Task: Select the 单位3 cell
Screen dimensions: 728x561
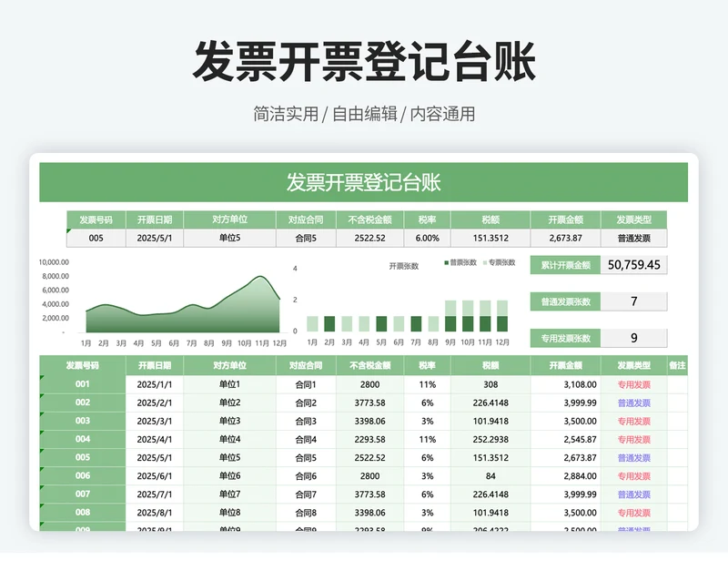Action: point(230,421)
